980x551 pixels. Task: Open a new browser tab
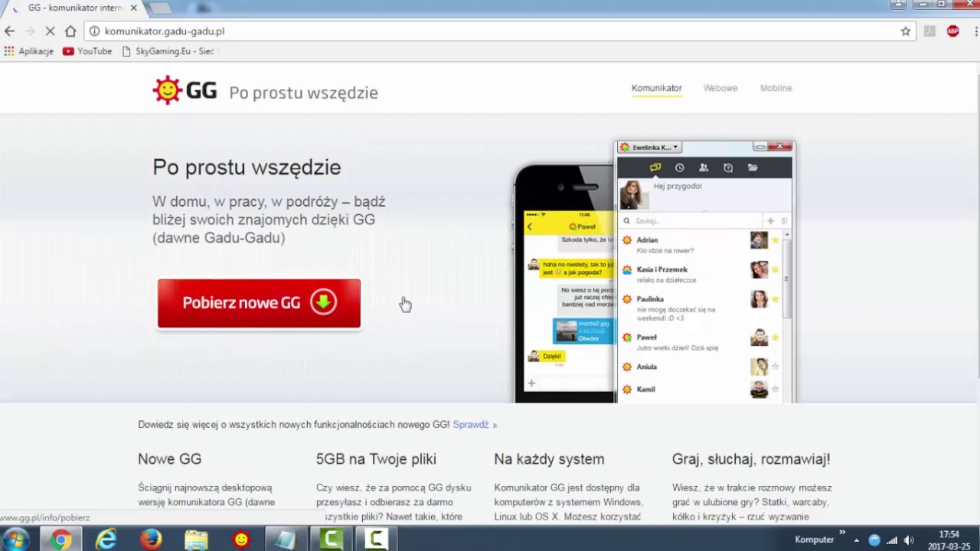[159, 8]
